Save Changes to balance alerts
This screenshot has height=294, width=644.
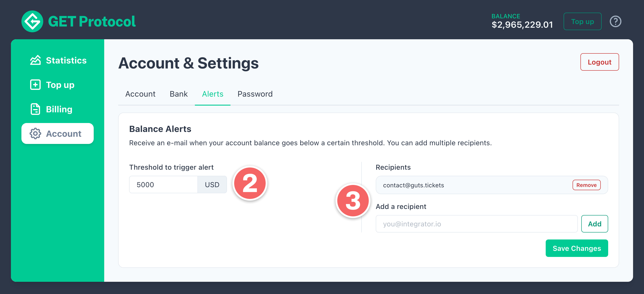(x=576, y=248)
